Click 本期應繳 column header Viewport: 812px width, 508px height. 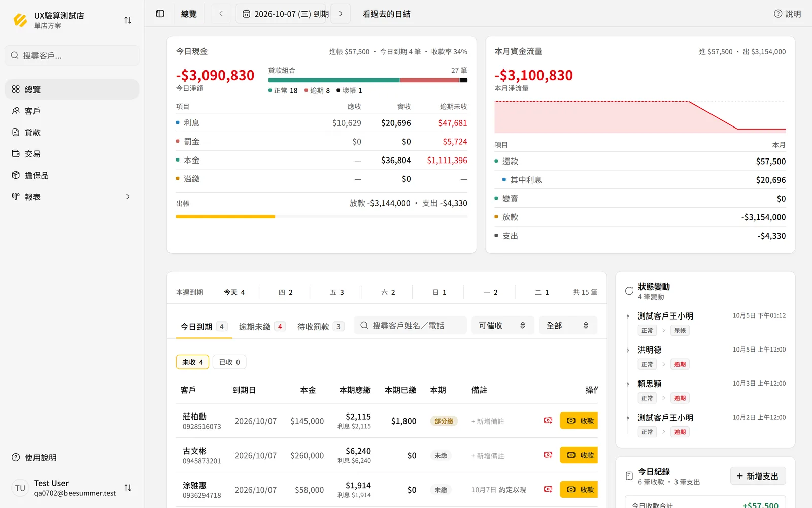355,390
